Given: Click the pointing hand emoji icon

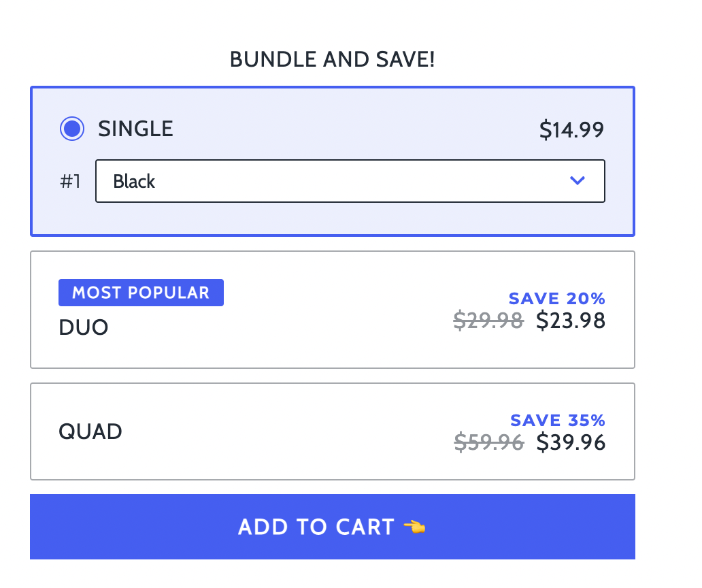Looking at the screenshot, I should [414, 527].
